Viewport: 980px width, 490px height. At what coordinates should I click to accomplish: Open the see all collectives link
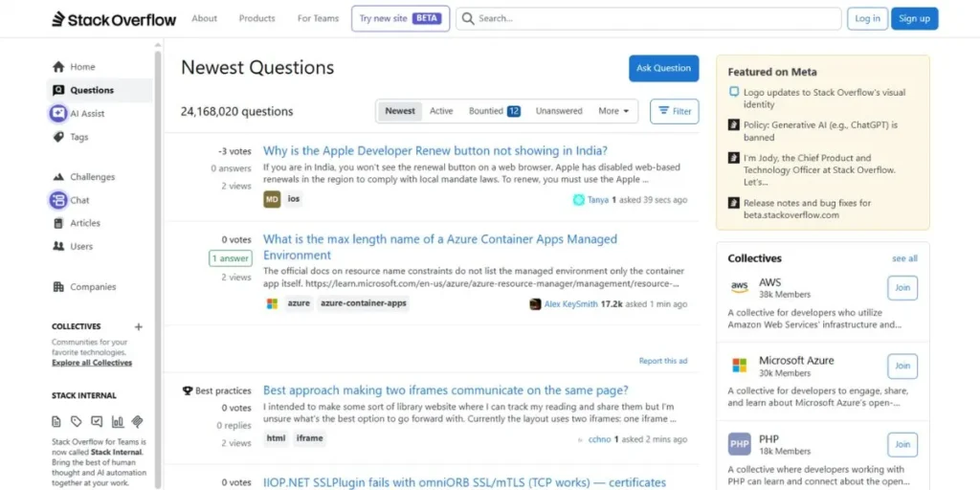coord(905,258)
